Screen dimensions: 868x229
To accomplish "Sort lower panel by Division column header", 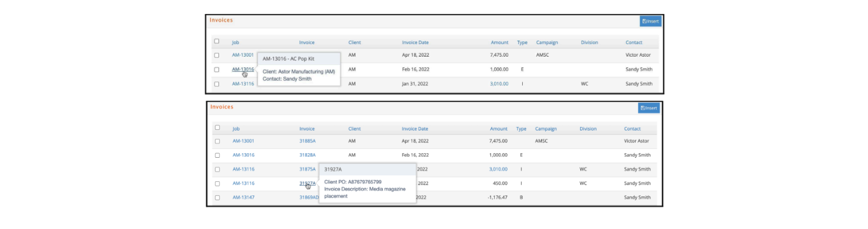I will coord(588,129).
